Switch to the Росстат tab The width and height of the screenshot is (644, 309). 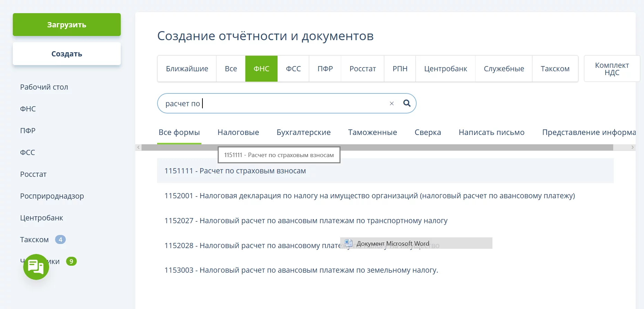pyautogui.click(x=362, y=69)
